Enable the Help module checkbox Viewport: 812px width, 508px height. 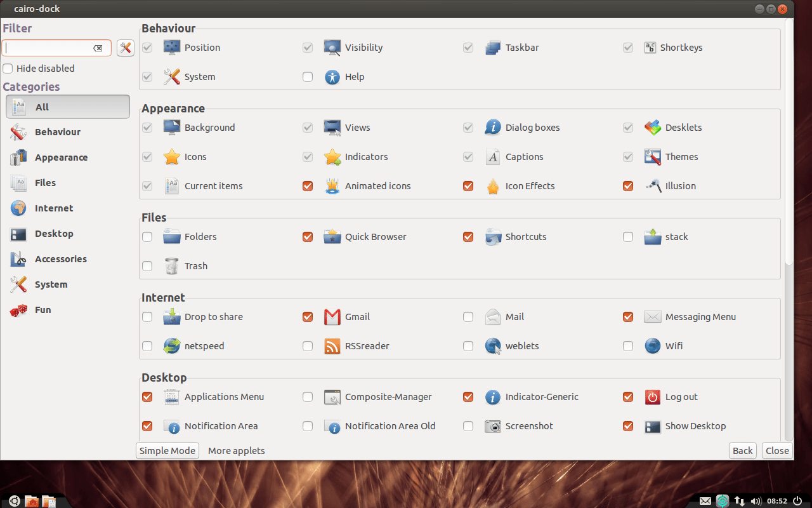tap(308, 77)
